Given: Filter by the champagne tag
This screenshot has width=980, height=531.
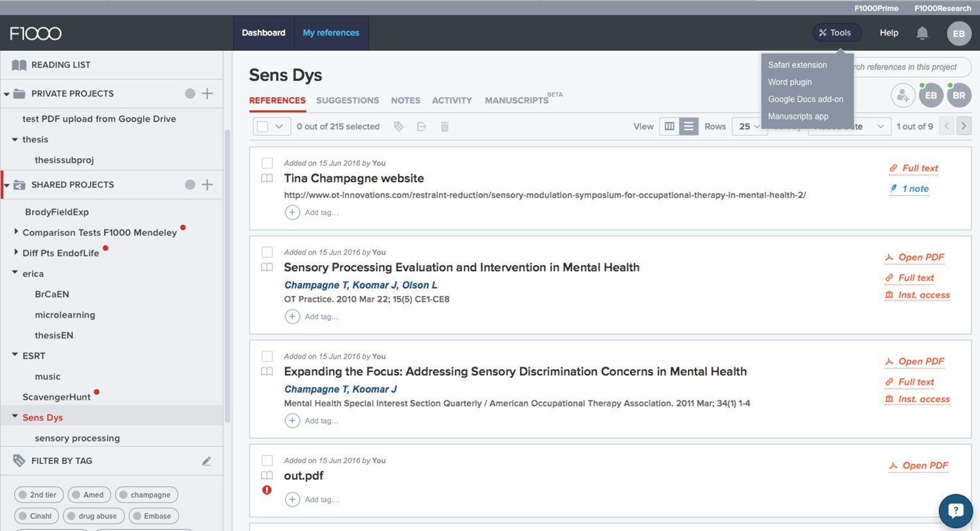Looking at the screenshot, I should pos(144,495).
